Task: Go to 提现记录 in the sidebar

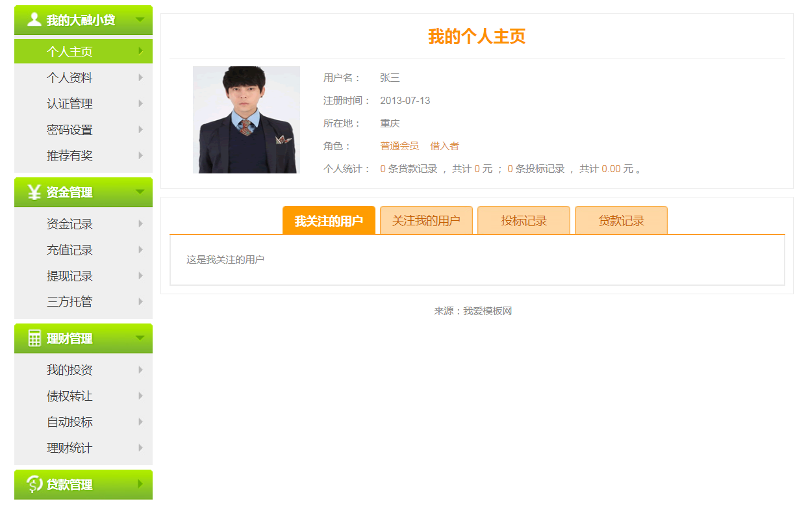Action: pos(69,276)
